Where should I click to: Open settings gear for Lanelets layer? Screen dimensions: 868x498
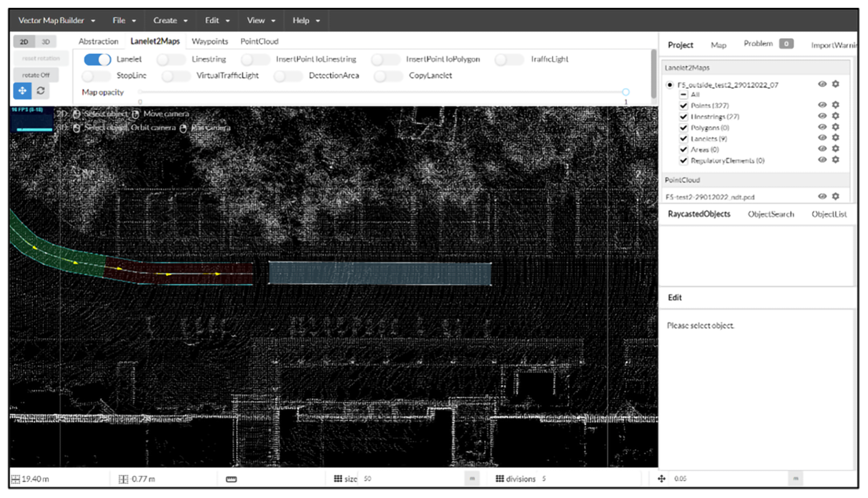[835, 138]
